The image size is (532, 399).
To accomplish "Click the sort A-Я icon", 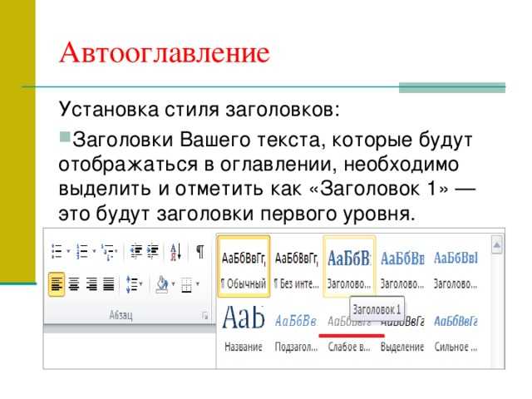I will 175,252.
